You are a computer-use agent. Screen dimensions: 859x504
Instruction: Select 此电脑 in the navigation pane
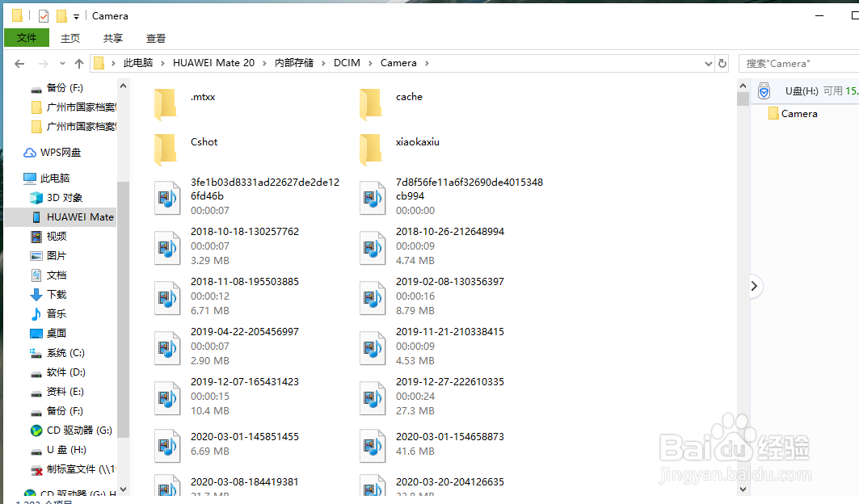[x=47, y=178]
